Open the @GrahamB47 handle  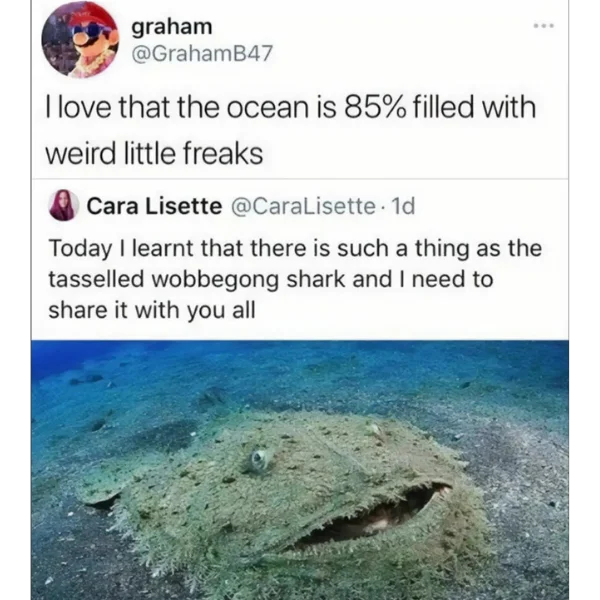point(202,53)
